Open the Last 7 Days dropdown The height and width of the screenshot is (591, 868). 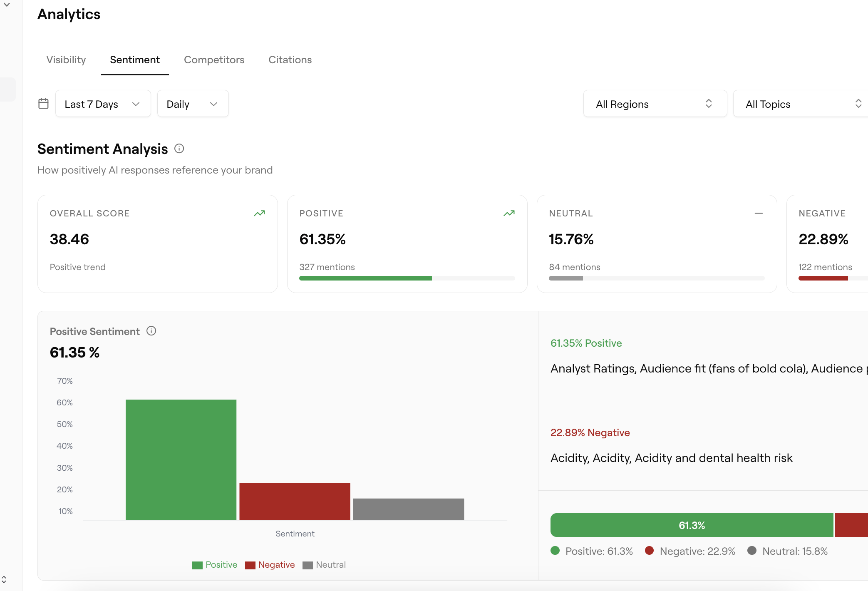[x=103, y=104]
